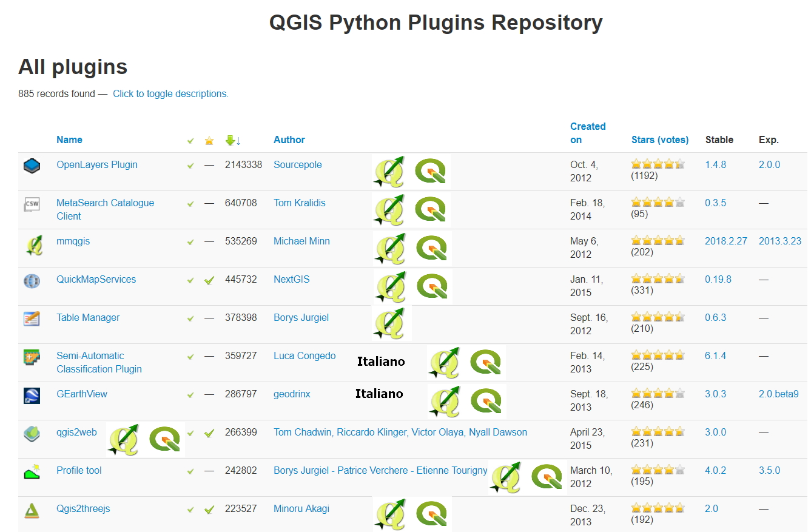Screen dimensions: 811x532
Task: Toggle plugin descriptions visibility
Action: tap(170, 93)
